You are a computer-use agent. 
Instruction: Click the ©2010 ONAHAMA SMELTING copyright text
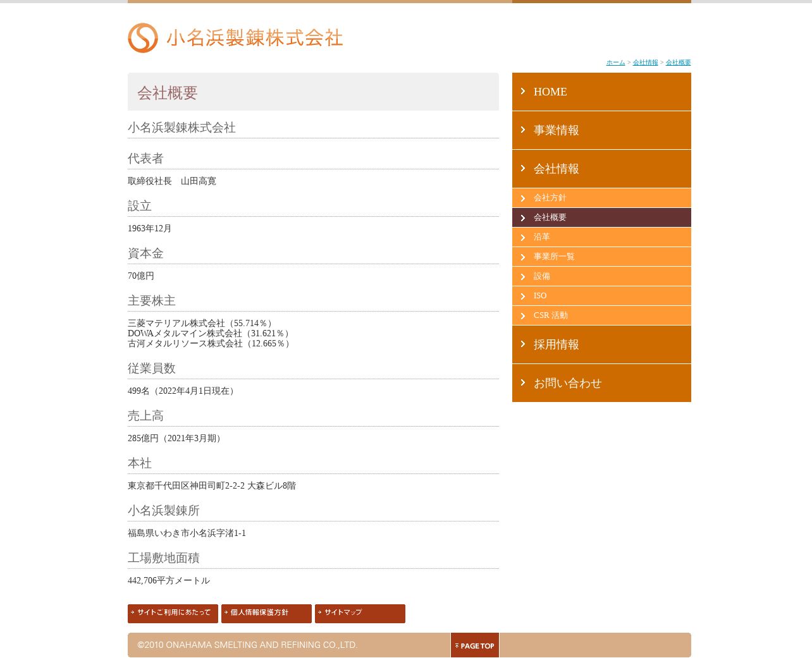coord(247,645)
